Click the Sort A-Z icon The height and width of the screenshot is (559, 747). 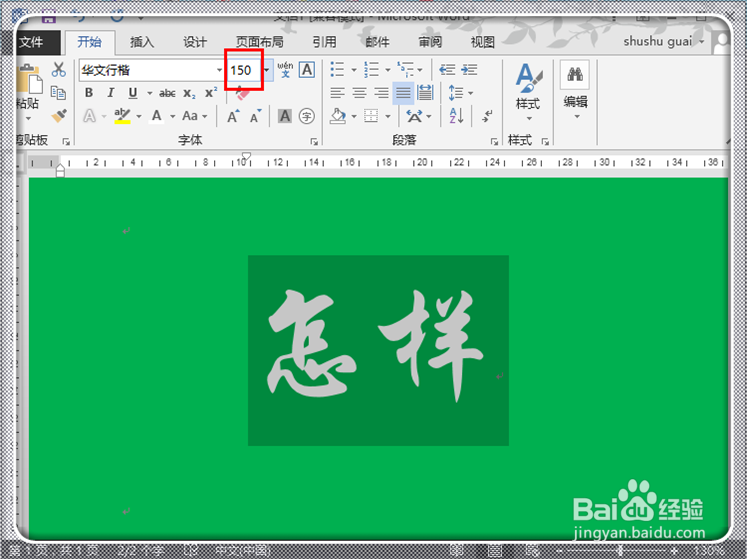456,116
